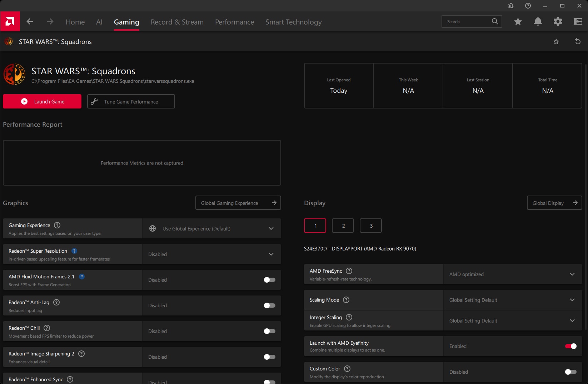Image resolution: width=588 pixels, height=384 pixels.
Task: Open notifications bell icon
Action: (x=538, y=22)
